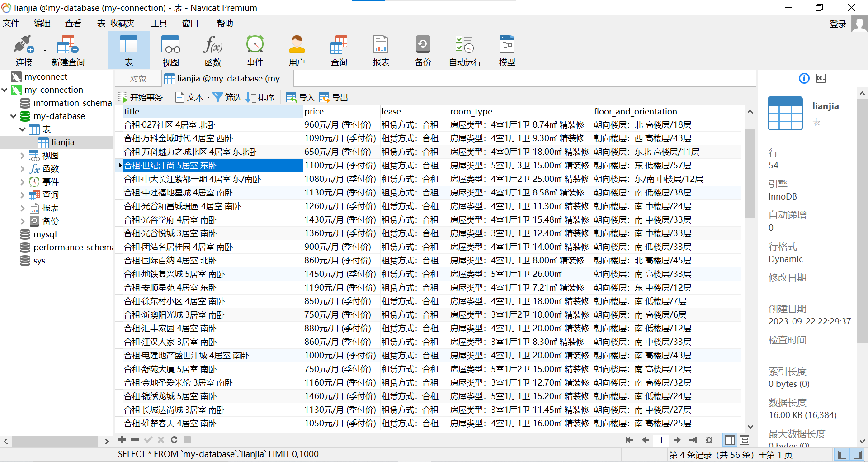Select the lianjia @my-database tab
This screenshot has width=868, height=462.
(228, 79)
